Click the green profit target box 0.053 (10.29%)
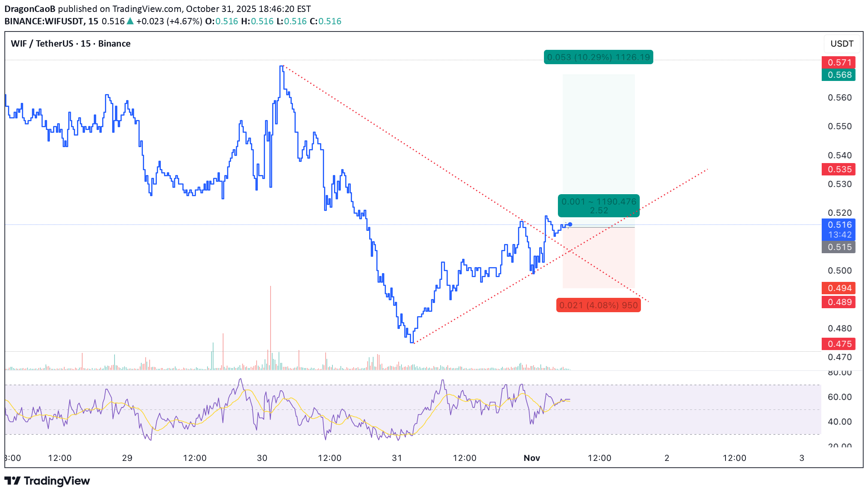 tap(598, 57)
